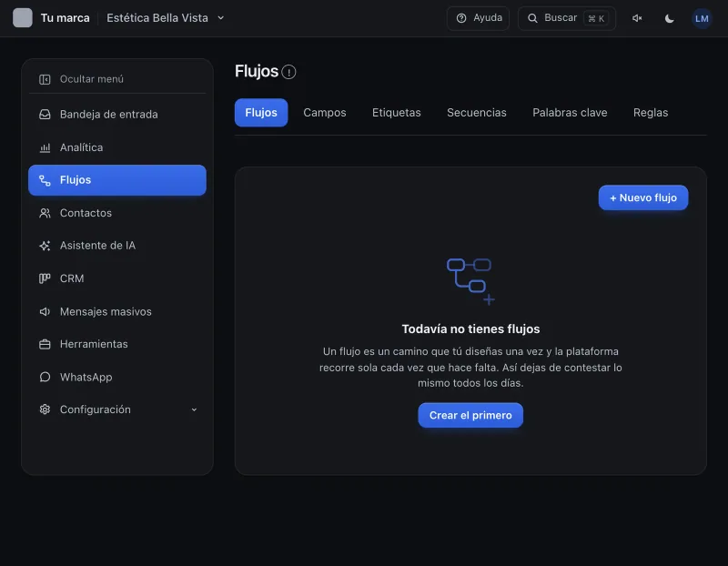
Task: Open the Buscar search field
Action: pos(566,18)
